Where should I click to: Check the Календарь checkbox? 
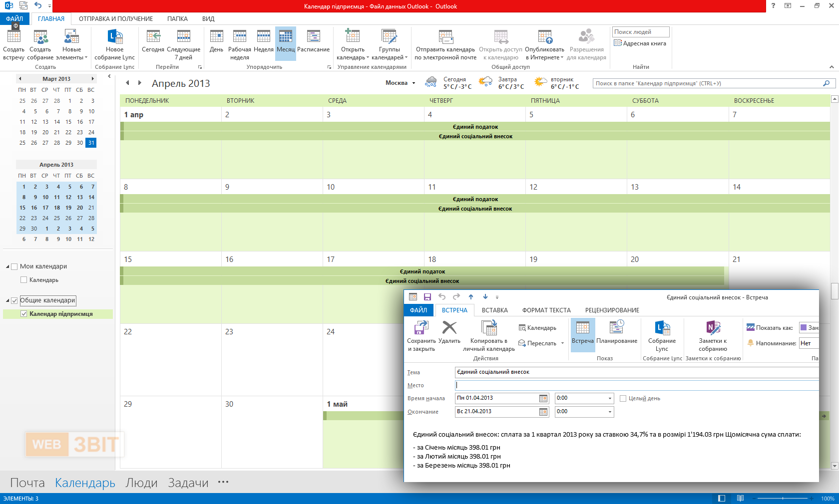[x=23, y=280]
